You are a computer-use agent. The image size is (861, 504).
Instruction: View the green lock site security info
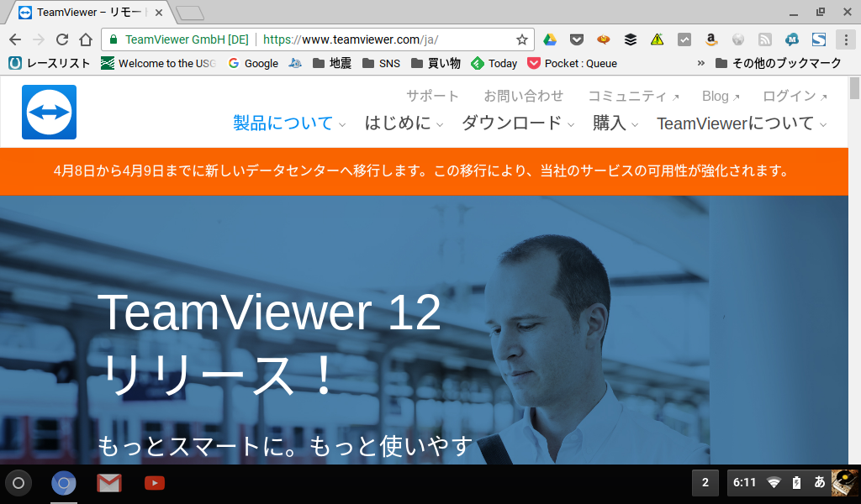114,39
